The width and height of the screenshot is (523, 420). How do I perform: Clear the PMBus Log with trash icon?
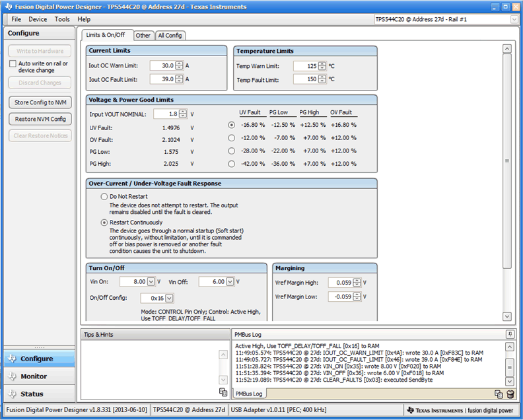(510, 394)
